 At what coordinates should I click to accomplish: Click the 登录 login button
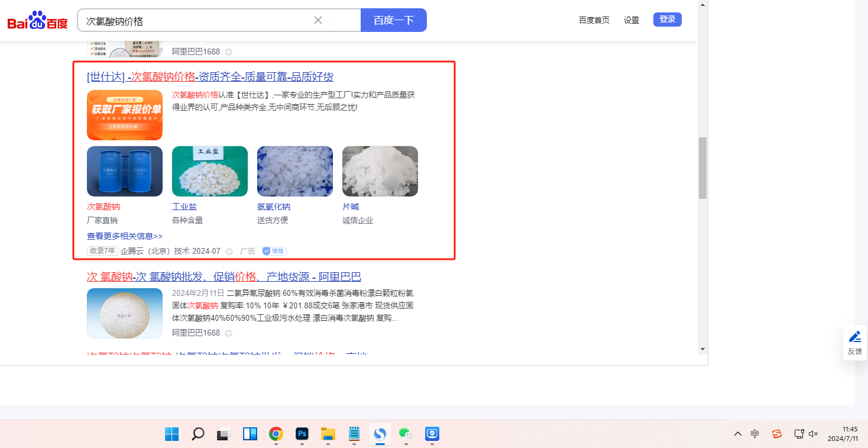click(x=667, y=20)
